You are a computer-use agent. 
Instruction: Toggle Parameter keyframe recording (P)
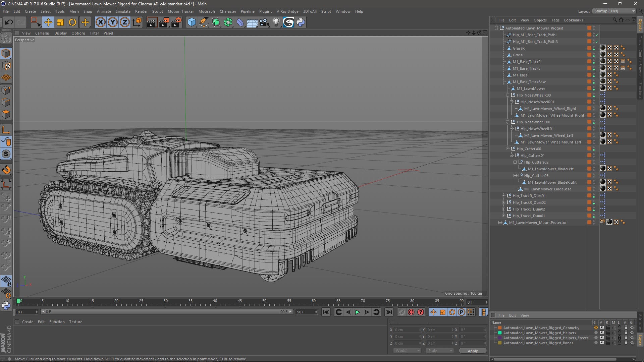click(462, 312)
